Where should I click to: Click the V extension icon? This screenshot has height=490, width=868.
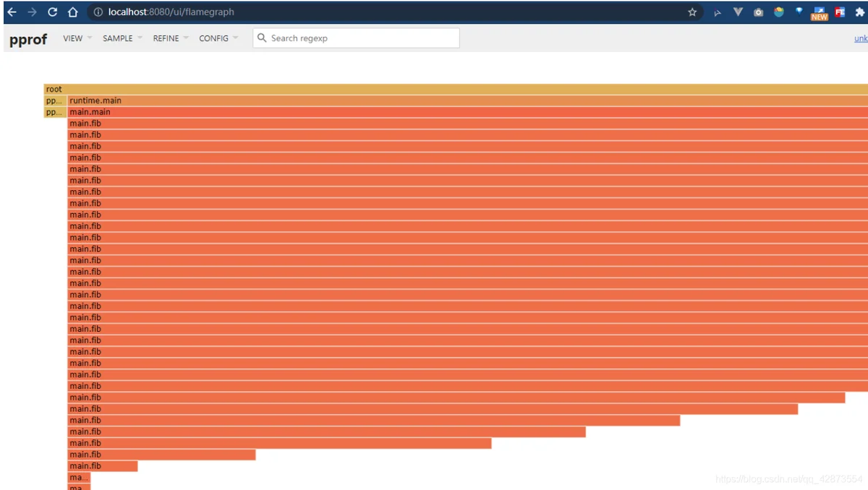click(x=738, y=12)
